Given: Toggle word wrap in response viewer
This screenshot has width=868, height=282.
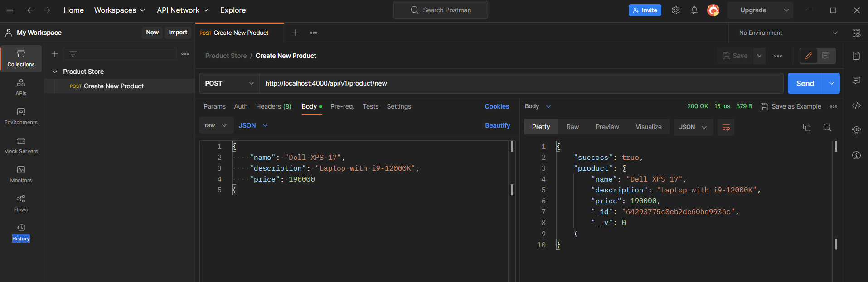Looking at the screenshot, I should coord(726,128).
